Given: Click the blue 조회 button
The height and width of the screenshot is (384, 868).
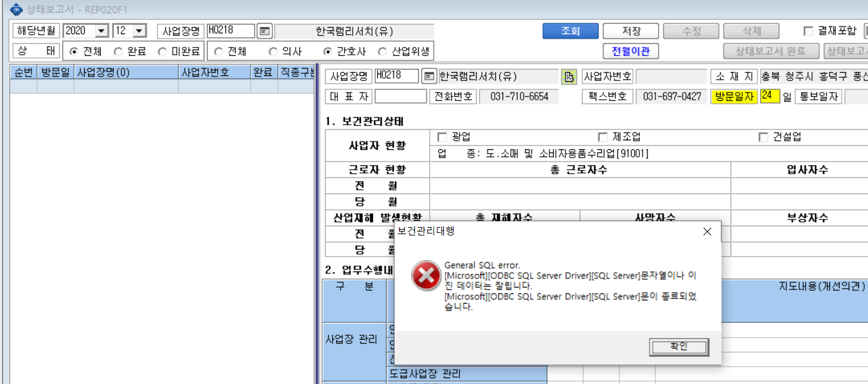Looking at the screenshot, I should pos(571,31).
